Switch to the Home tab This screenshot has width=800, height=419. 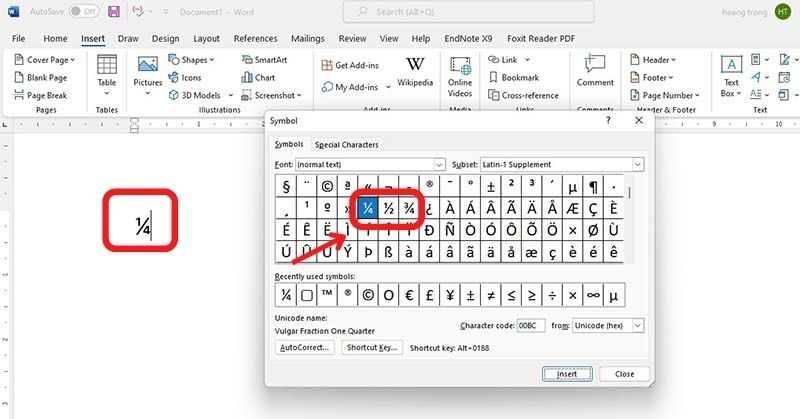click(55, 38)
